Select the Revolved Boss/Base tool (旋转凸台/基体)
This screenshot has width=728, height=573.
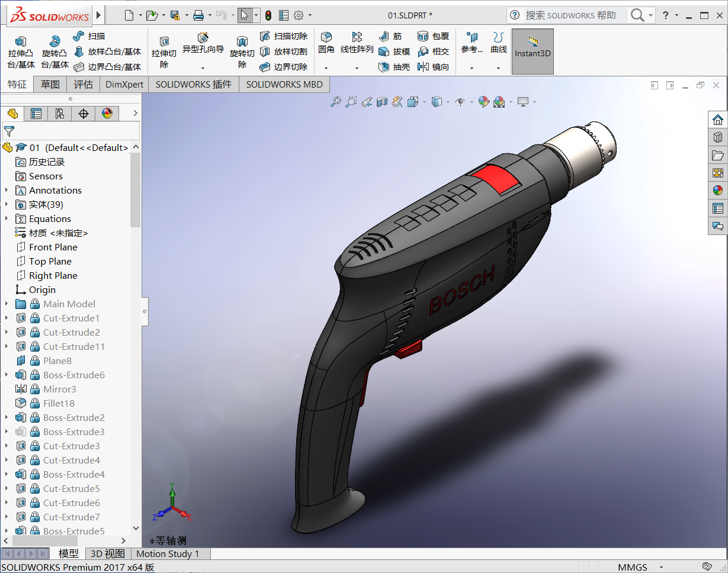[54, 52]
